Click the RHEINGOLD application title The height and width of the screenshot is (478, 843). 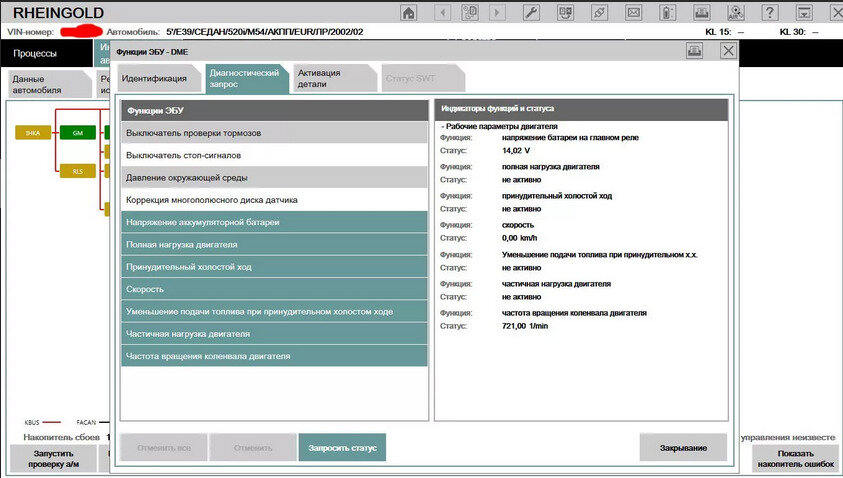[x=58, y=13]
